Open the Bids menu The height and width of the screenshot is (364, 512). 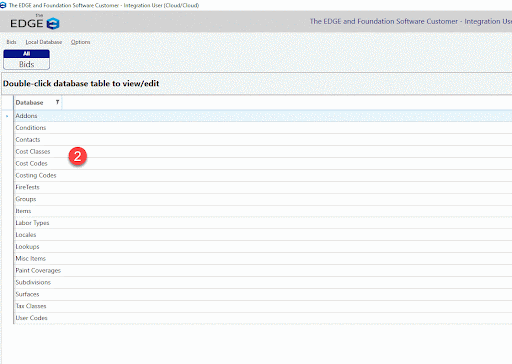click(11, 42)
